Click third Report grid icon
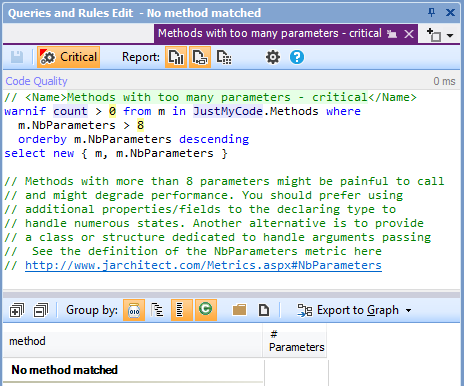This screenshot has width=464, height=386. (224, 57)
